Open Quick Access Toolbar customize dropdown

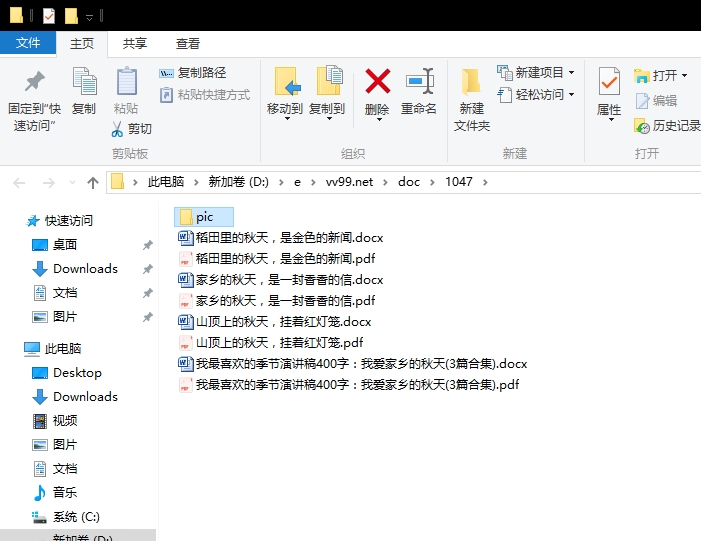(x=89, y=17)
